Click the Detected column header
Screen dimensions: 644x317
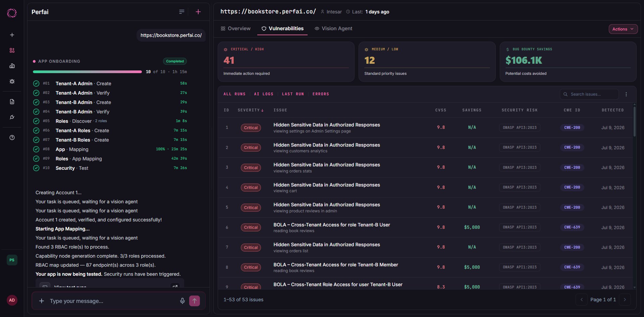[613, 110]
